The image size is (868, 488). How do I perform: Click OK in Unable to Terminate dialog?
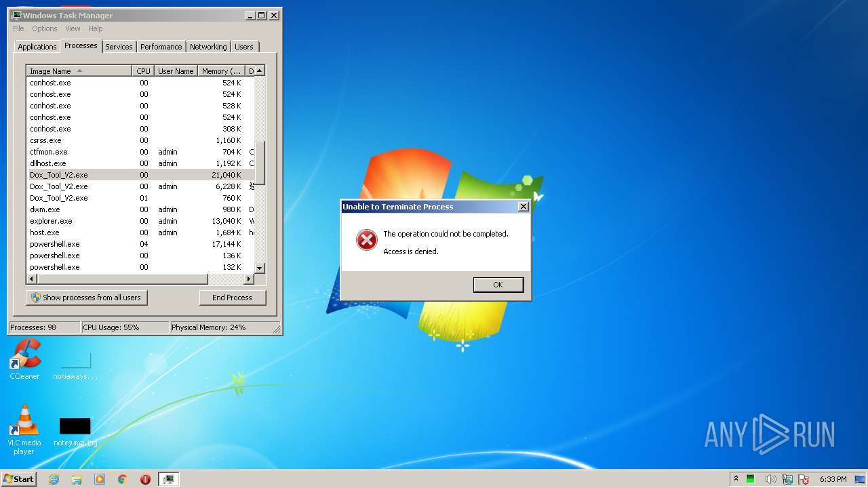[498, 285]
